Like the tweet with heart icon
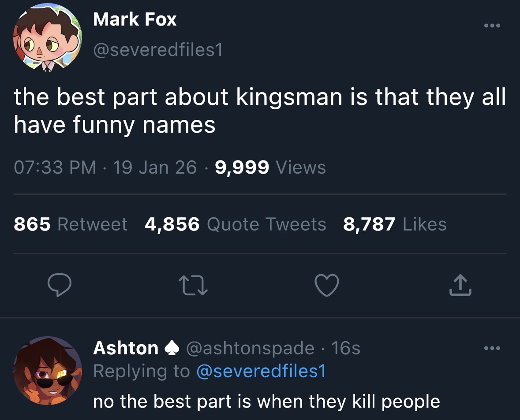 [x=327, y=285]
